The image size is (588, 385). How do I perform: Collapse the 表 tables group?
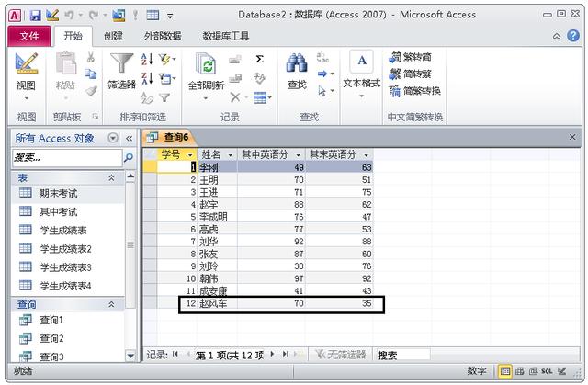[111, 177]
